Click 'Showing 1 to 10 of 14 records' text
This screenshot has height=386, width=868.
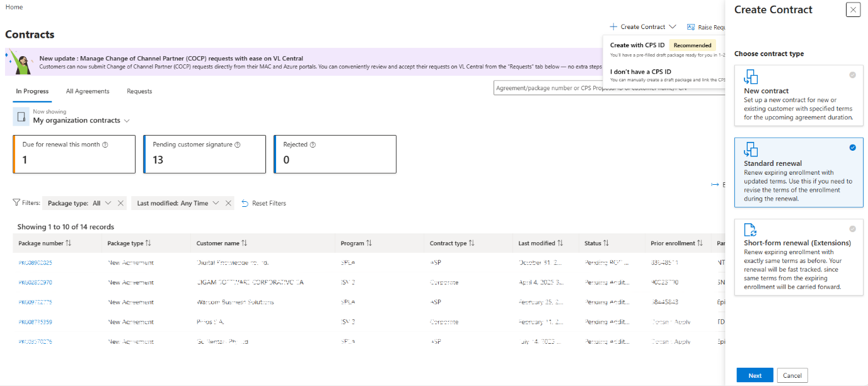tap(66, 226)
